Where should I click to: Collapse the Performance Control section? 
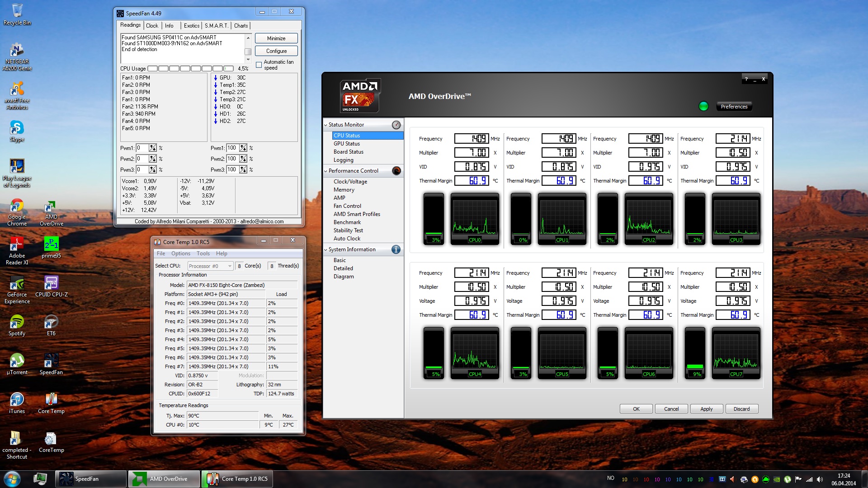click(x=325, y=171)
